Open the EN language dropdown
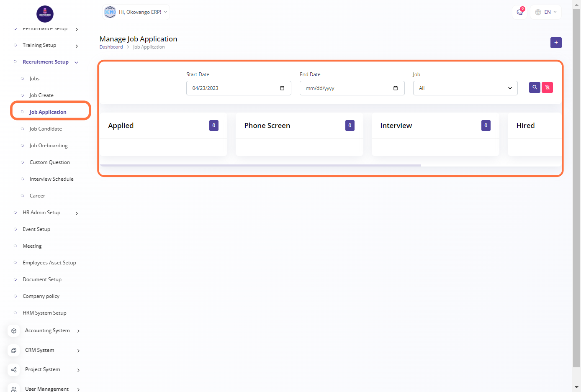The width and height of the screenshot is (581, 392). click(x=546, y=12)
